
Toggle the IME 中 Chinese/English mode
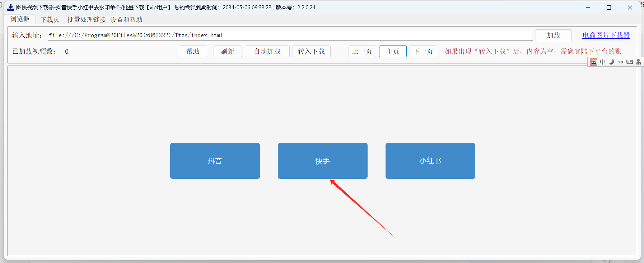[x=603, y=62]
